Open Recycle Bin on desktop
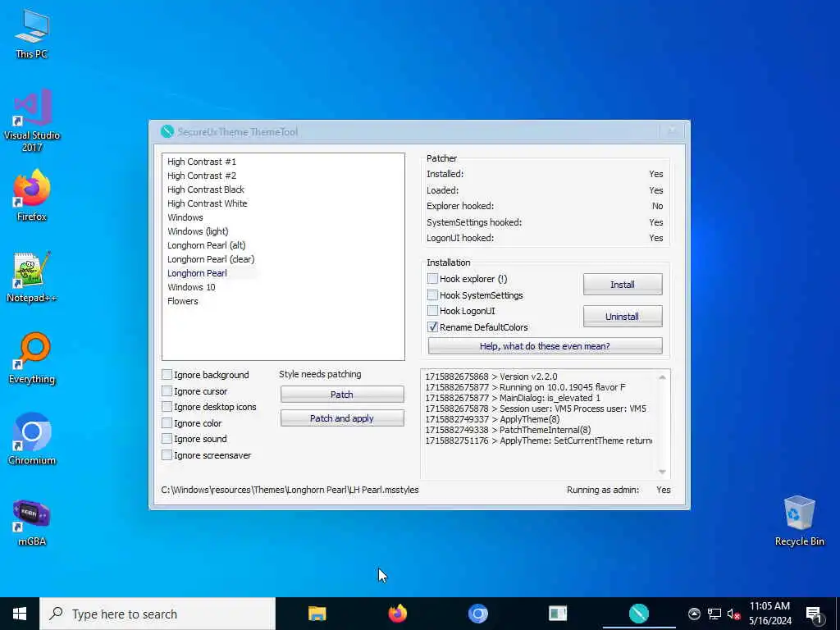This screenshot has height=630, width=840. tap(799, 520)
